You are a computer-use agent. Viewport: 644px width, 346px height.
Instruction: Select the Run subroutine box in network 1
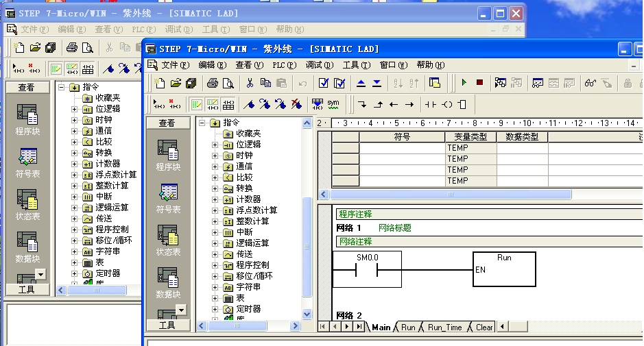coord(504,269)
